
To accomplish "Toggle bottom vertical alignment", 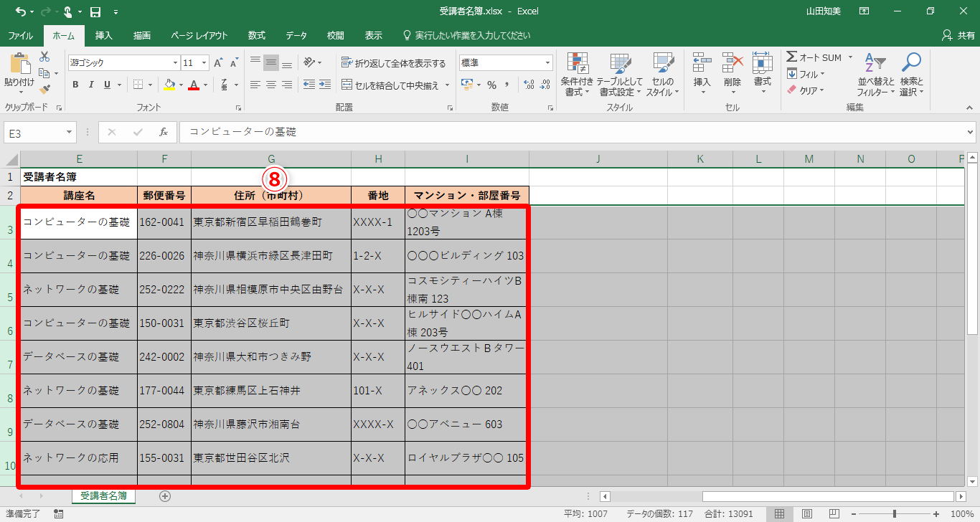I will (287, 62).
